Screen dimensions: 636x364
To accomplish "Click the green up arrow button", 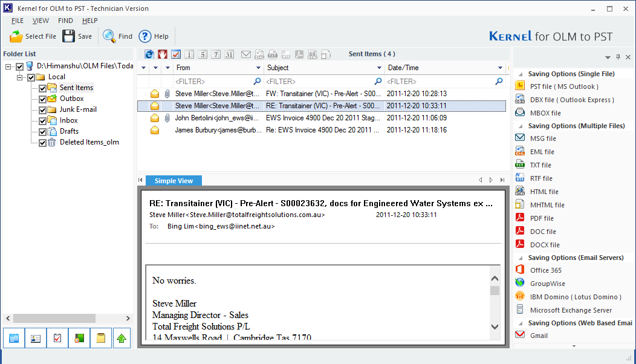I will (122, 338).
